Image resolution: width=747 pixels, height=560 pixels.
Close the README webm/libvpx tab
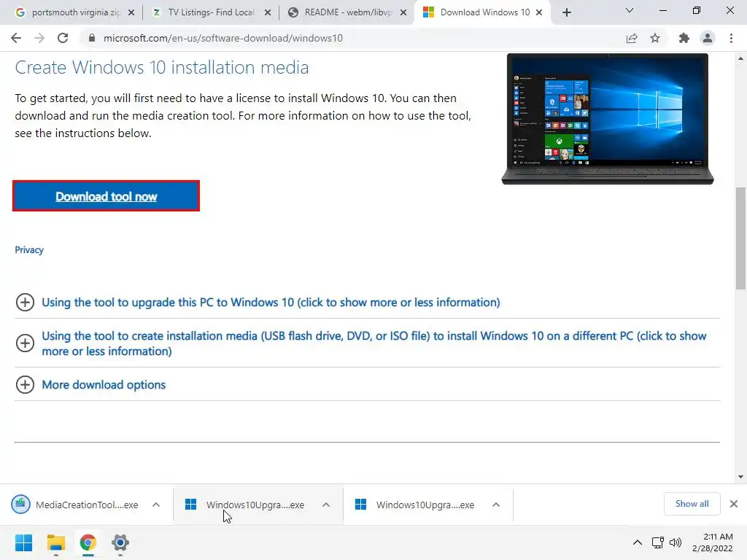click(x=403, y=12)
